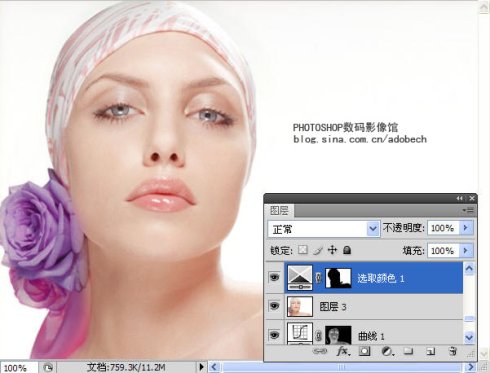Click the layers list scrollbar thumb
Screen dimensions: 490x373
point(469,318)
